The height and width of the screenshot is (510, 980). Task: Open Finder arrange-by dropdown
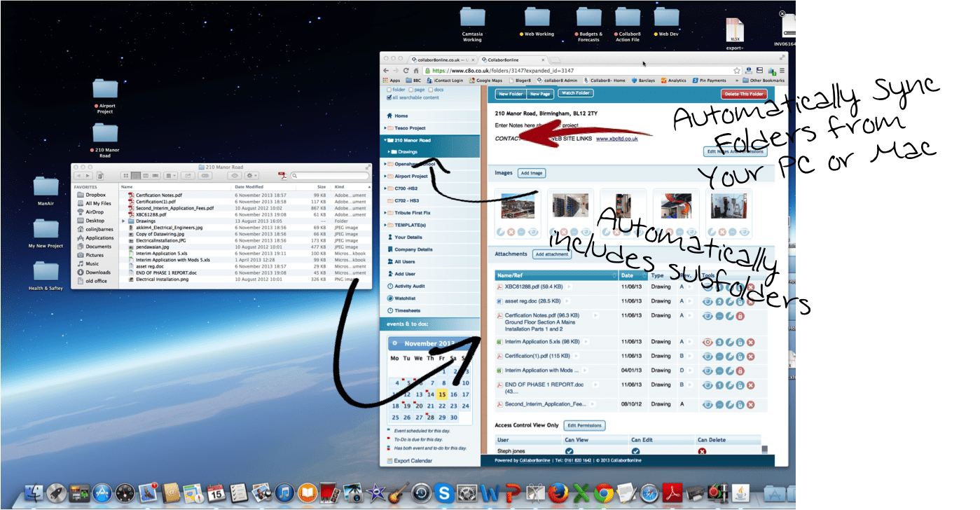[171, 175]
